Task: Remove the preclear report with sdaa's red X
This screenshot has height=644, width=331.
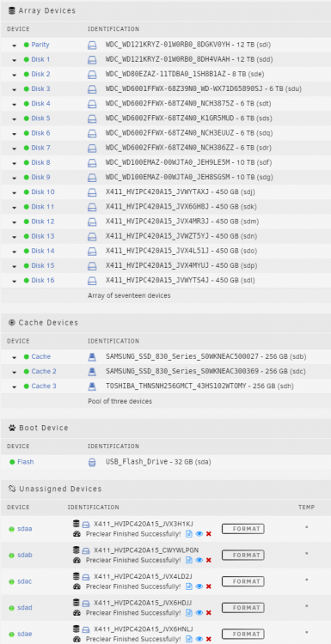Action: point(208,534)
